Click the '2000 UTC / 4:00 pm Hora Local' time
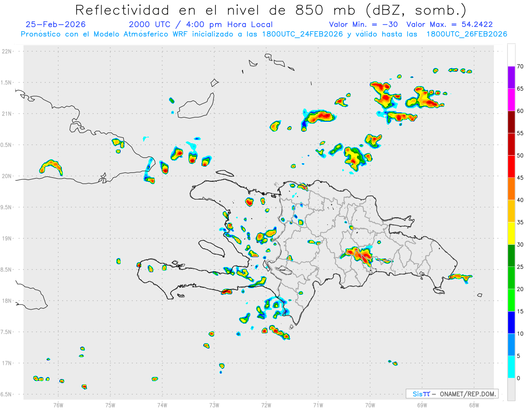 tap(201, 24)
